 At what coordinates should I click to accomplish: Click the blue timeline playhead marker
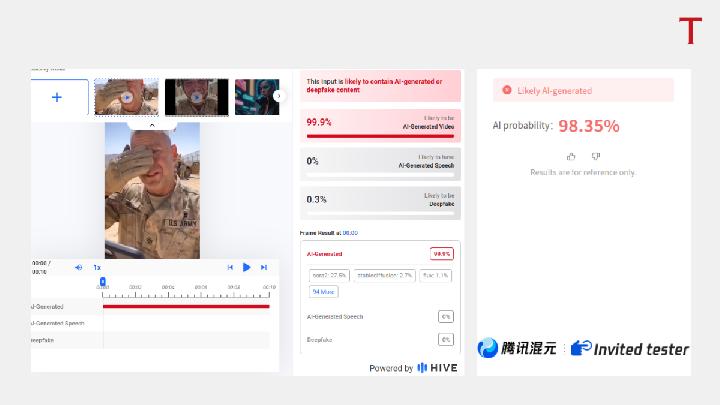(103, 282)
